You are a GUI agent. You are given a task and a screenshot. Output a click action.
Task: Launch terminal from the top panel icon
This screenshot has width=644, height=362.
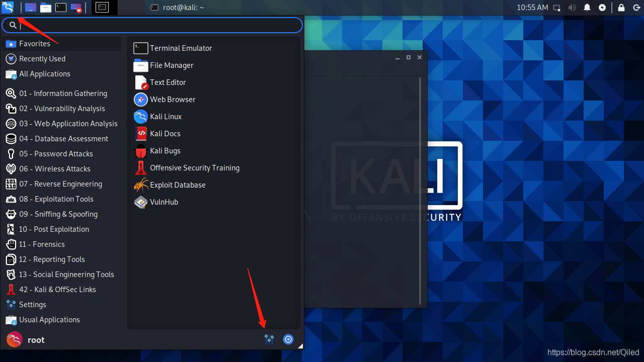61,8
